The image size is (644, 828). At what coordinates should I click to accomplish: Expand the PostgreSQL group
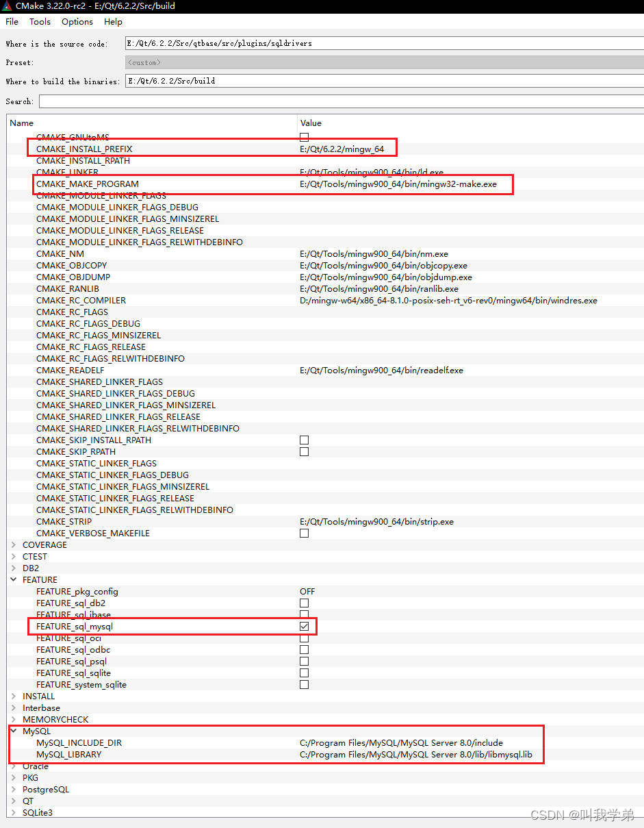point(14,789)
